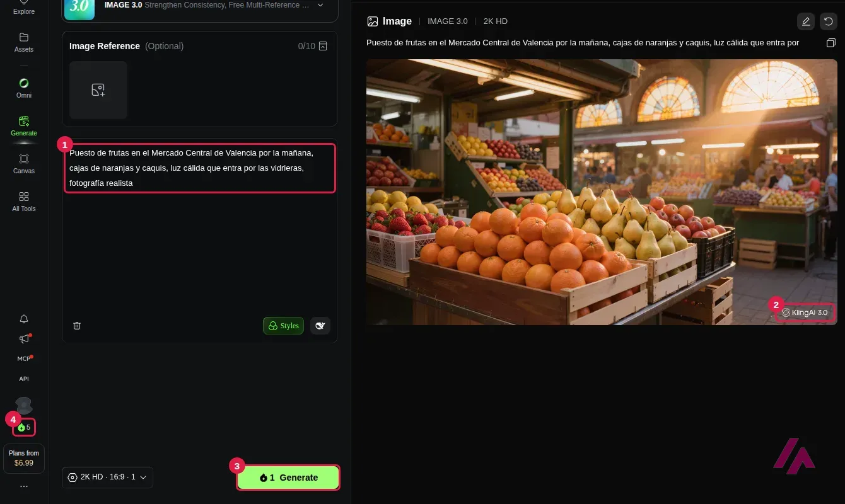
Task: Open 2K HD 16:9 output settings dropdown
Action: click(107, 478)
